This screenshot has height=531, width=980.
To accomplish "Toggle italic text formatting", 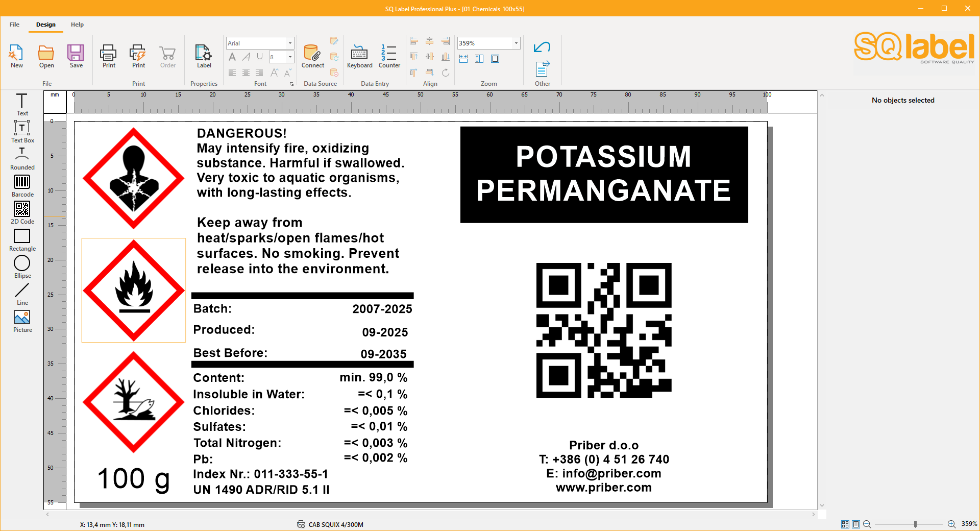I will 246,57.
